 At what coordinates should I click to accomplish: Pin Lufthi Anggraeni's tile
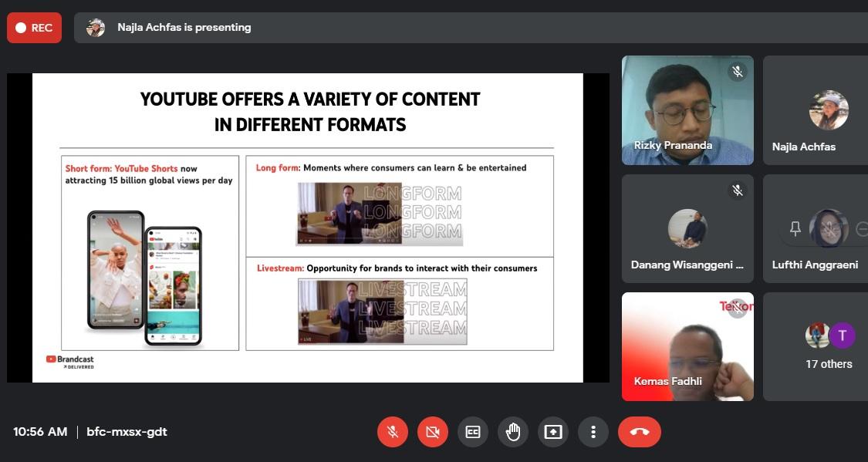point(795,228)
